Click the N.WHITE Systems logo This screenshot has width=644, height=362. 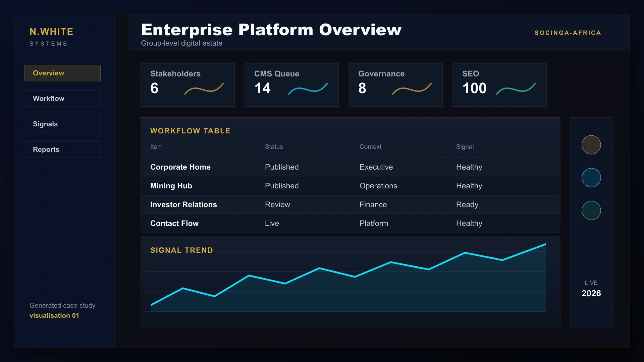(51, 37)
